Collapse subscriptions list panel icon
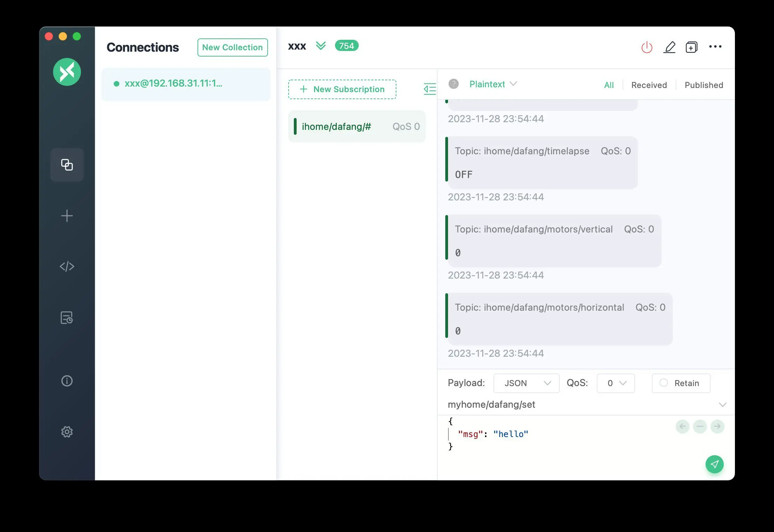 (x=430, y=89)
